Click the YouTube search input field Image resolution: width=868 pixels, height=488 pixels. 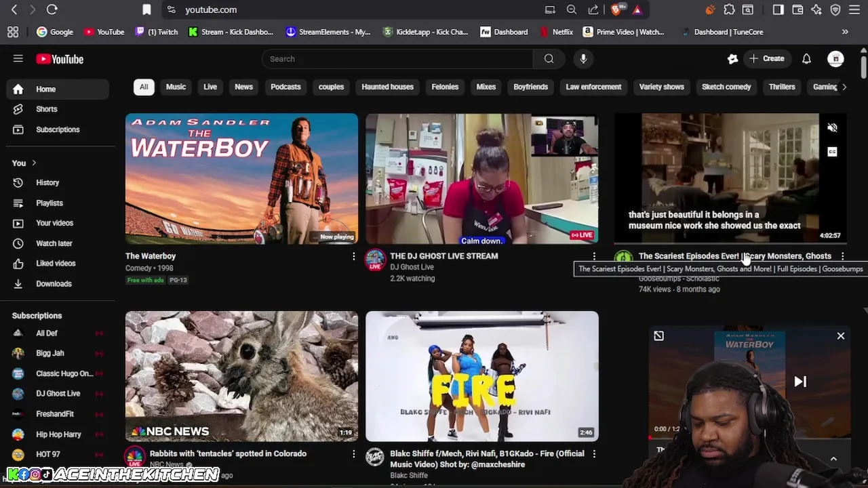click(397, 59)
